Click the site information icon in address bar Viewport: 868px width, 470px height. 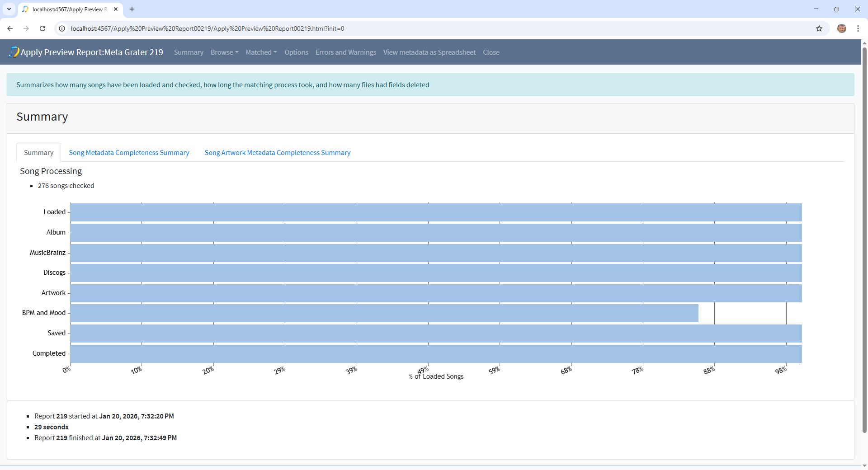coord(62,28)
